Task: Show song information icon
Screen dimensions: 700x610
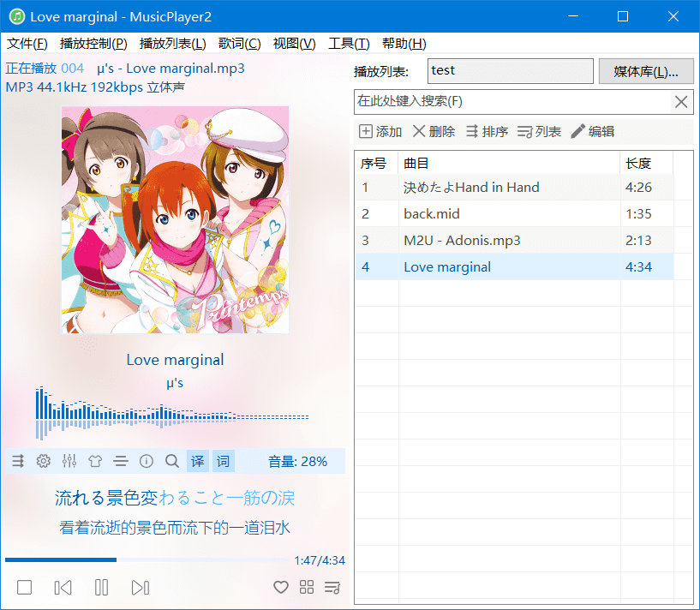Action: (x=147, y=461)
